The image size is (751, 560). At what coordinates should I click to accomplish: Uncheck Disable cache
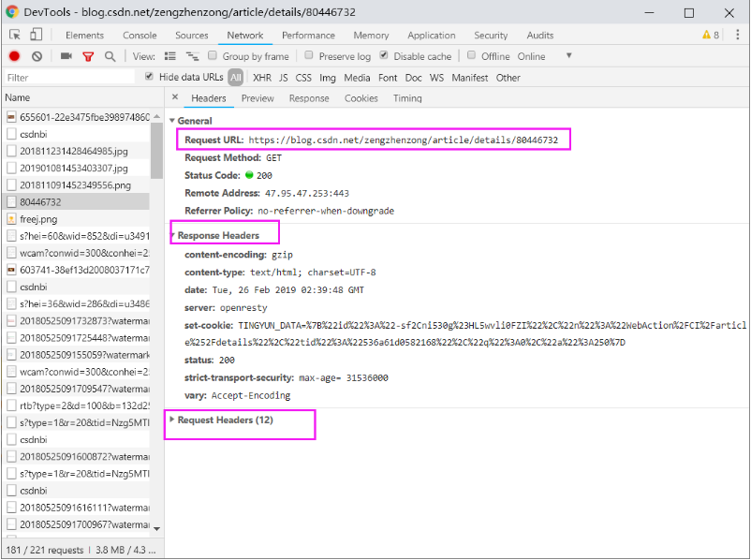coord(385,56)
